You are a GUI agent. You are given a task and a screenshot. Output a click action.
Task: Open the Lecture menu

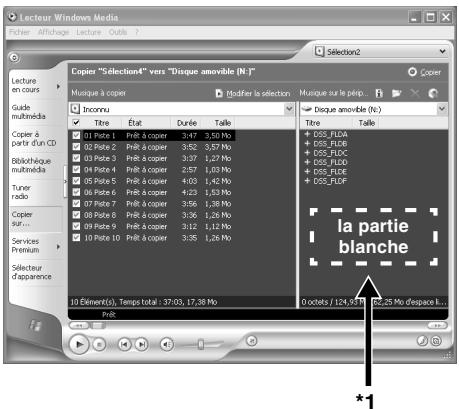coord(89,32)
